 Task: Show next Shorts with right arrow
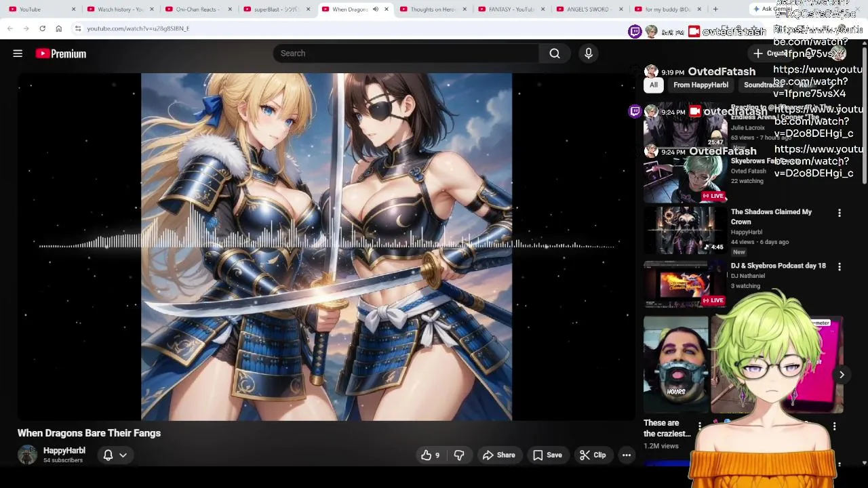[842, 375]
